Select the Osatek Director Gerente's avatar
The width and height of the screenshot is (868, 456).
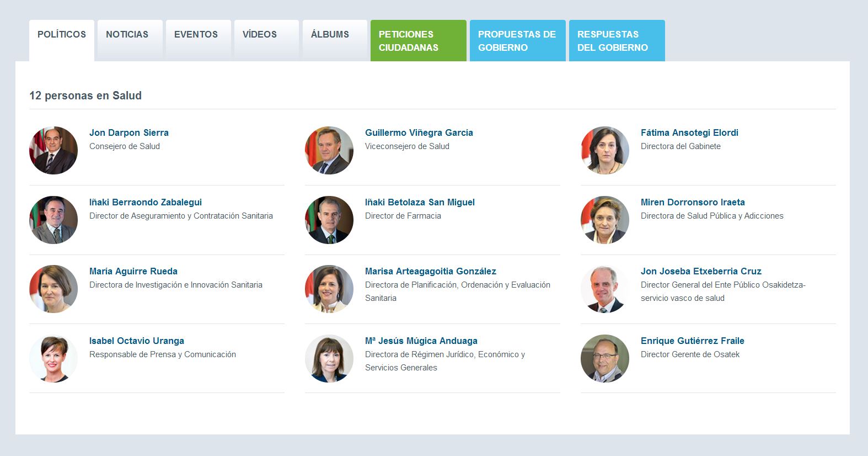(605, 358)
